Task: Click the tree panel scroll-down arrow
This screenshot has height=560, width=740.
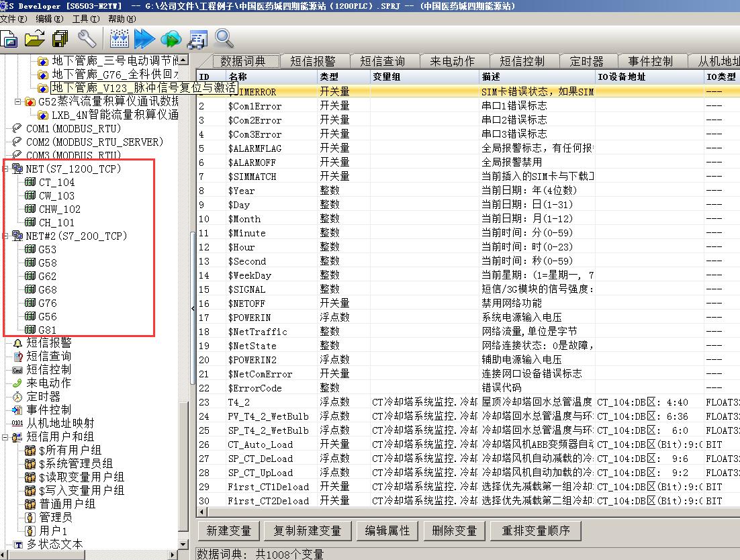Action: point(184,543)
